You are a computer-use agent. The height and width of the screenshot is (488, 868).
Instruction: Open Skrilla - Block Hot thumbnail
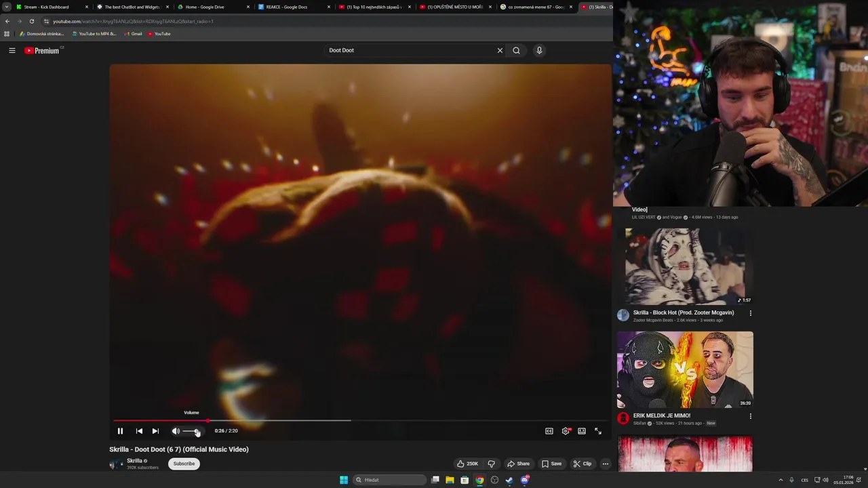685,267
